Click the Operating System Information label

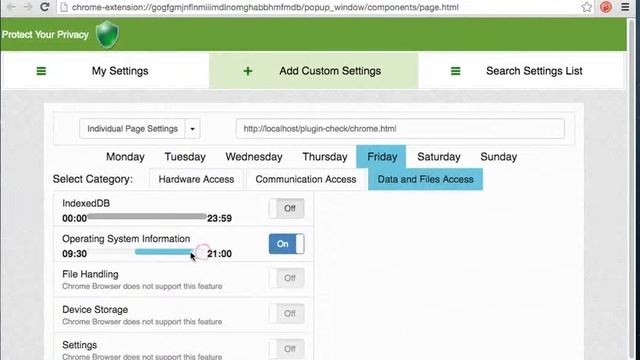[x=126, y=239]
